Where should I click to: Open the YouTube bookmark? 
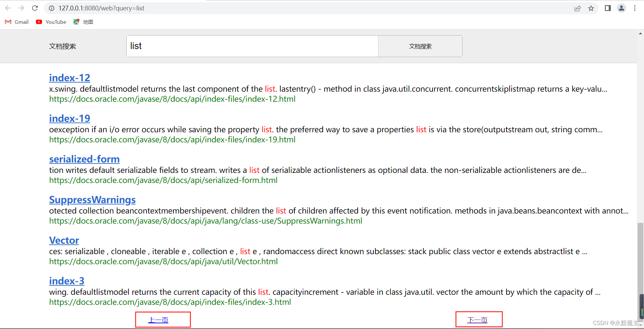[x=51, y=22]
